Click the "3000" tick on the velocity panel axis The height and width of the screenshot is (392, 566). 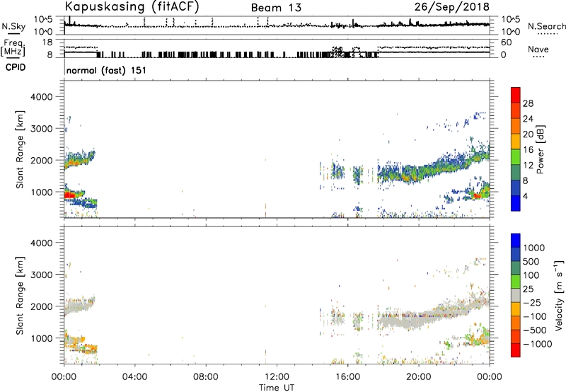pyautogui.click(x=41, y=275)
